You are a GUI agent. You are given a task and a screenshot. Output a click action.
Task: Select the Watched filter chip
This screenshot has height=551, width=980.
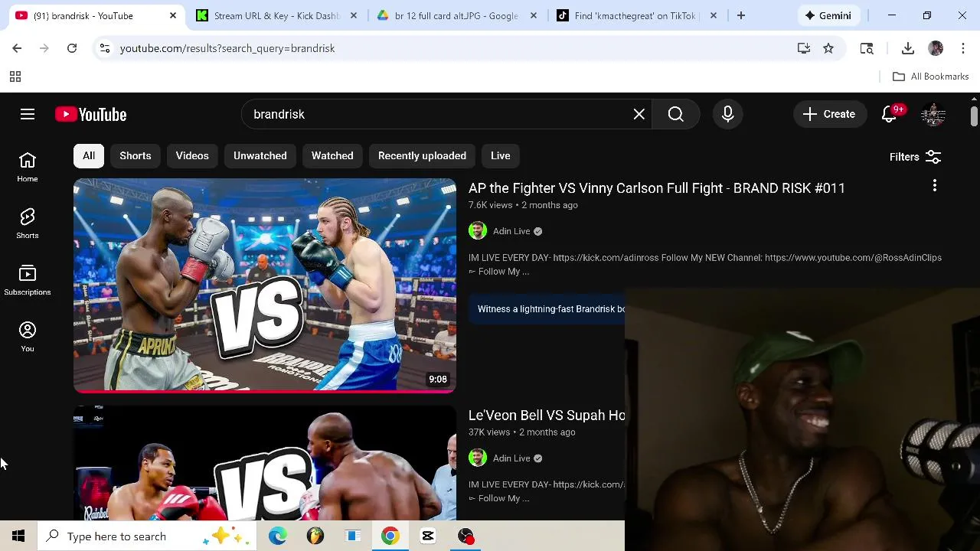tap(332, 155)
